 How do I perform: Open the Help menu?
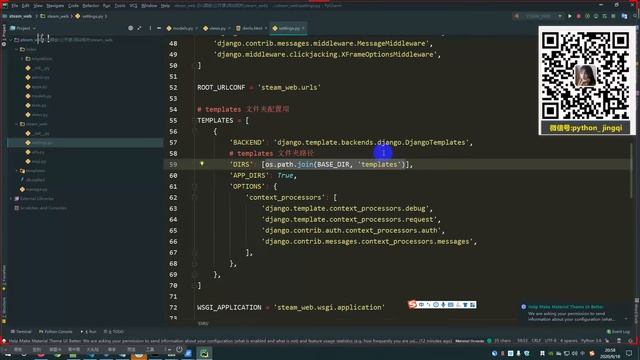coord(165,6)
